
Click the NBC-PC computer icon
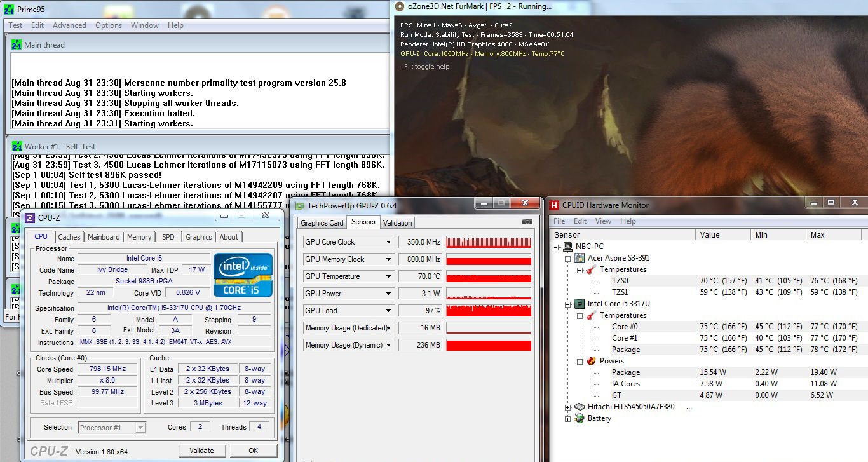568,247
